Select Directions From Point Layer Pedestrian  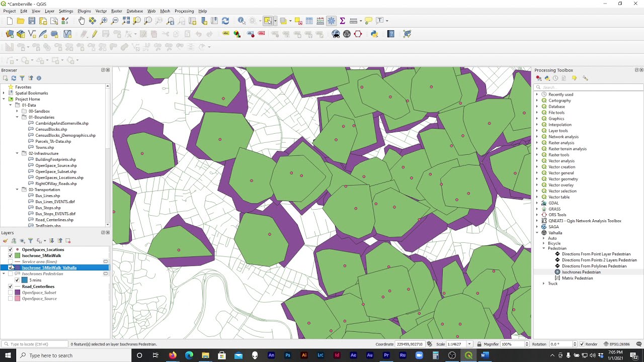pyautogui.click(x=596, y=254)
